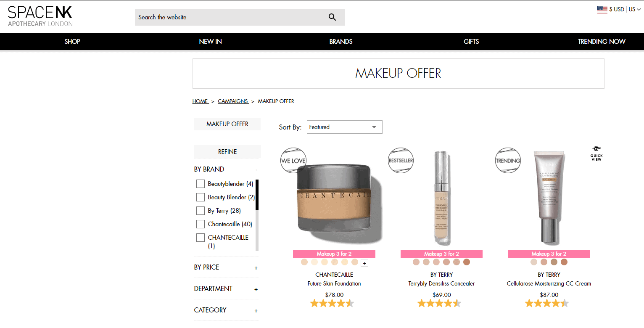
Task: Check the Chantecaille (40) brand filter
Action: [x=201, y=224]
